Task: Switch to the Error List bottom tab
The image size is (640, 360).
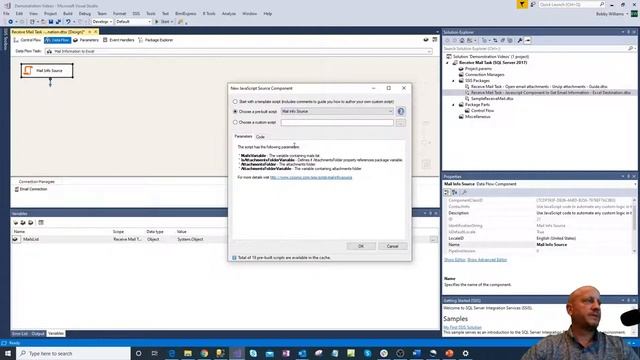Action: (20, 334)
